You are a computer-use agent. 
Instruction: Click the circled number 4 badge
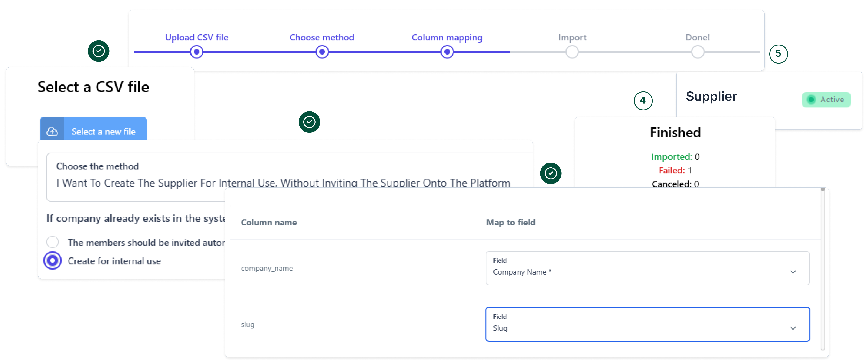click(x=643, y=100)
